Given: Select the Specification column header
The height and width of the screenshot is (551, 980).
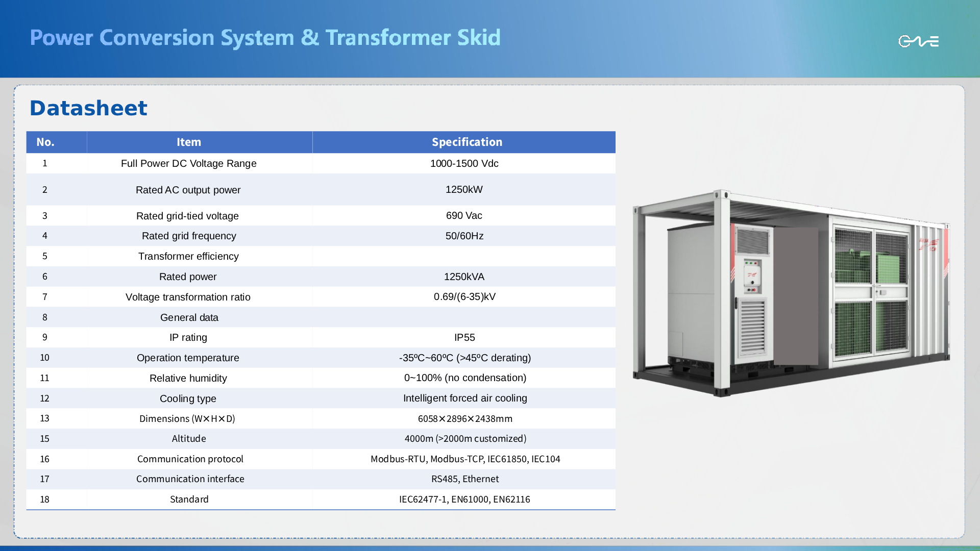Looking at the screenshot, I should coord(467,142).
